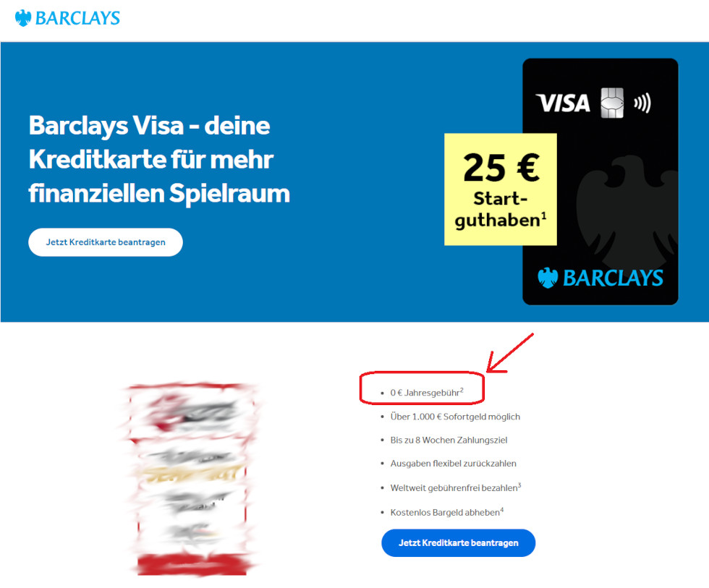Click the BARCLAYS text on the card
This screenshot has height=588, width=709.
coord(613,278)
